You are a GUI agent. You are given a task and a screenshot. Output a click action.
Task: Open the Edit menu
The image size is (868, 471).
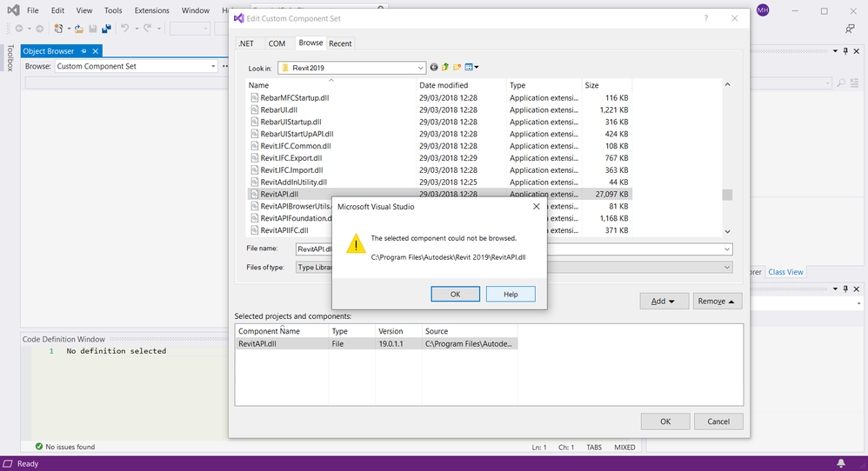click(x=57, y=10)
